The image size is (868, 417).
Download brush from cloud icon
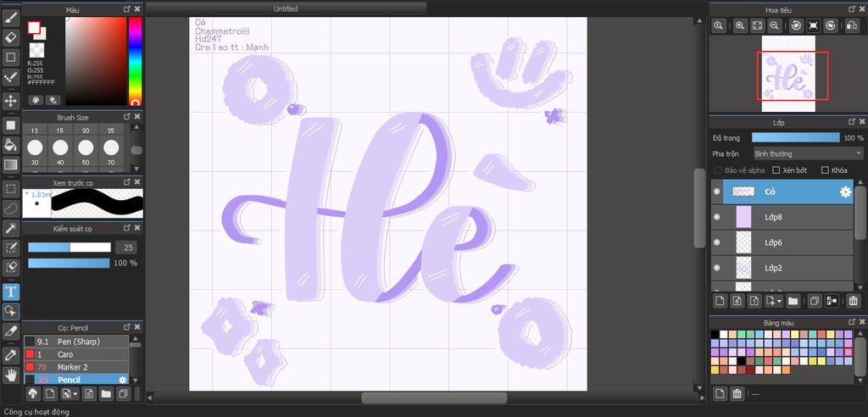(x=33, y=394)
